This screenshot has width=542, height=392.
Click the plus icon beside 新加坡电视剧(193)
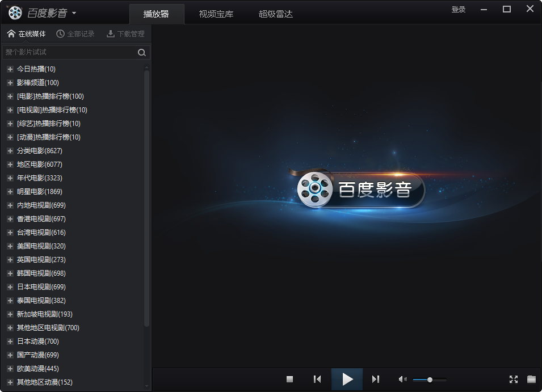point(10,314)
